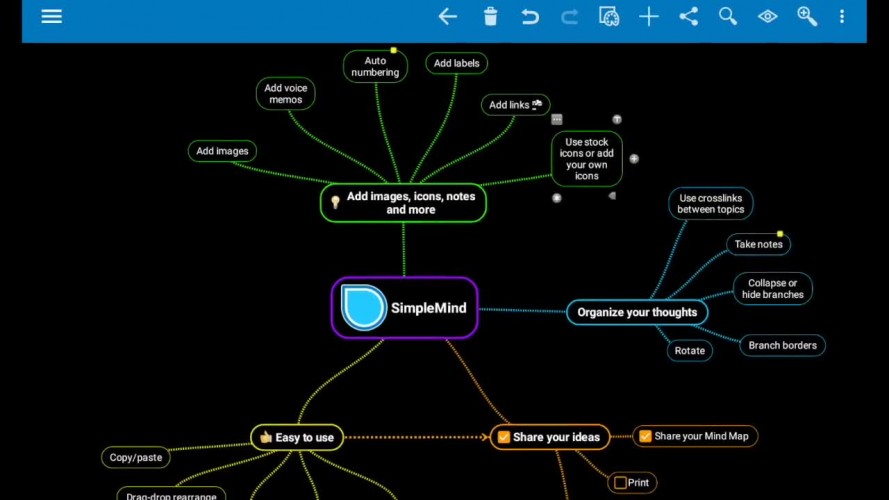Viewport: 889px width, 500px height.
Task: Add a topic with toolbar plus
Action: tap(649, 16)
